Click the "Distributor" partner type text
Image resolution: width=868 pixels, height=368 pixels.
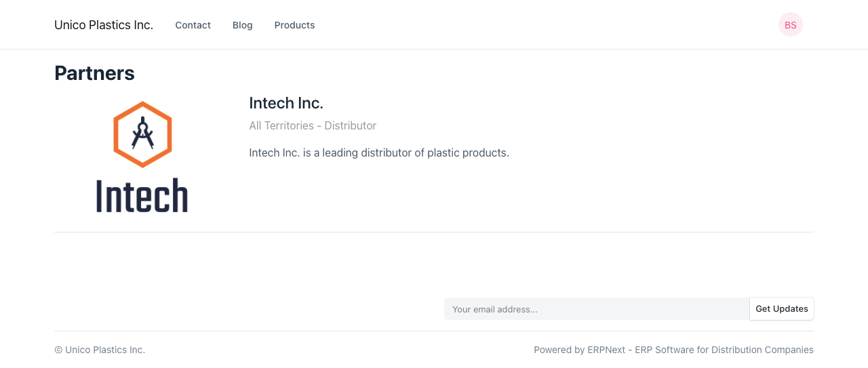[x=350, y=125]
